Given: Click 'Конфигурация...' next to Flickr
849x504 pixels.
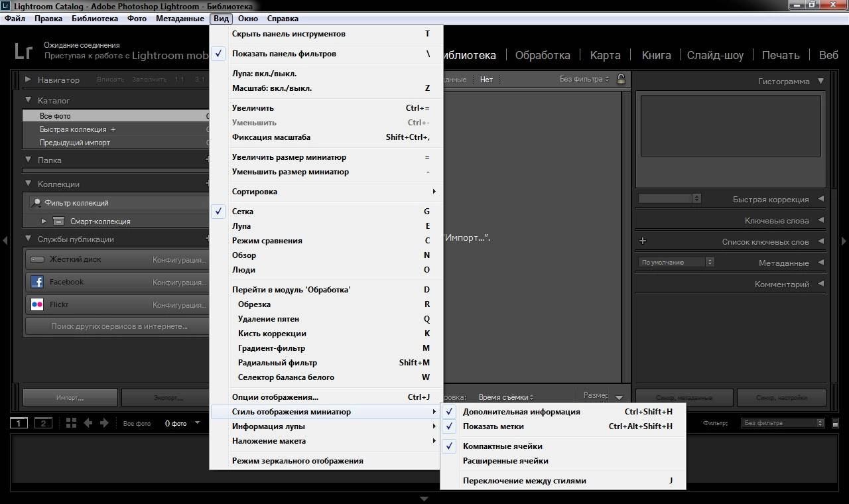Looking at the screenshot, I should pos(179,304).
